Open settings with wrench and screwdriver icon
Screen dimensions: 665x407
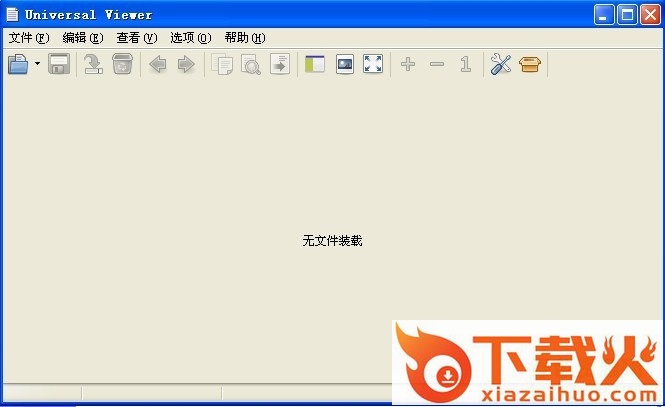501,64
